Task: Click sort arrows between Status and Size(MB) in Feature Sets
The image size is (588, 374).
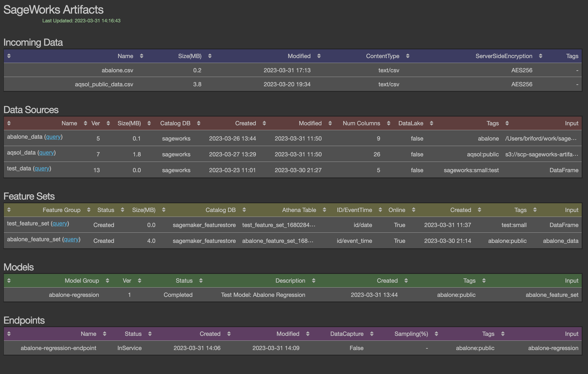Action: click(x=122, y=210)
